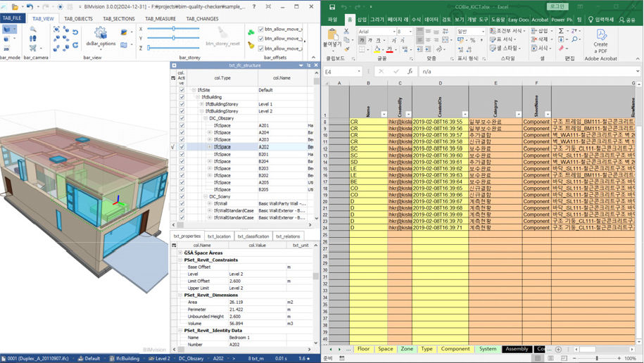Viewport: 644px width, 363px height.
Task: Click the green cubes icon in bar_offsets
Action: pyautogui.click(x=251, y=32)
